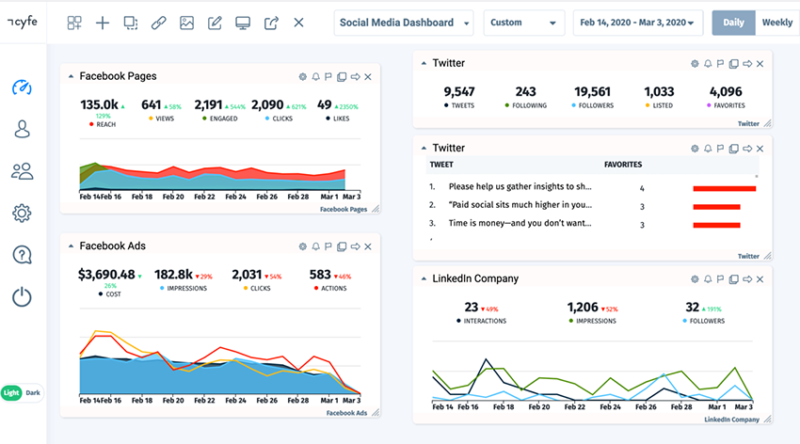Click the X delete dashboard toolbar icon

[x=299, y=22]
